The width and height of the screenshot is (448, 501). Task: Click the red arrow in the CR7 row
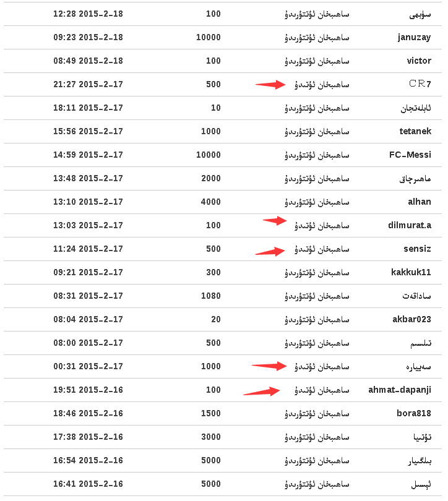[270, 85]
